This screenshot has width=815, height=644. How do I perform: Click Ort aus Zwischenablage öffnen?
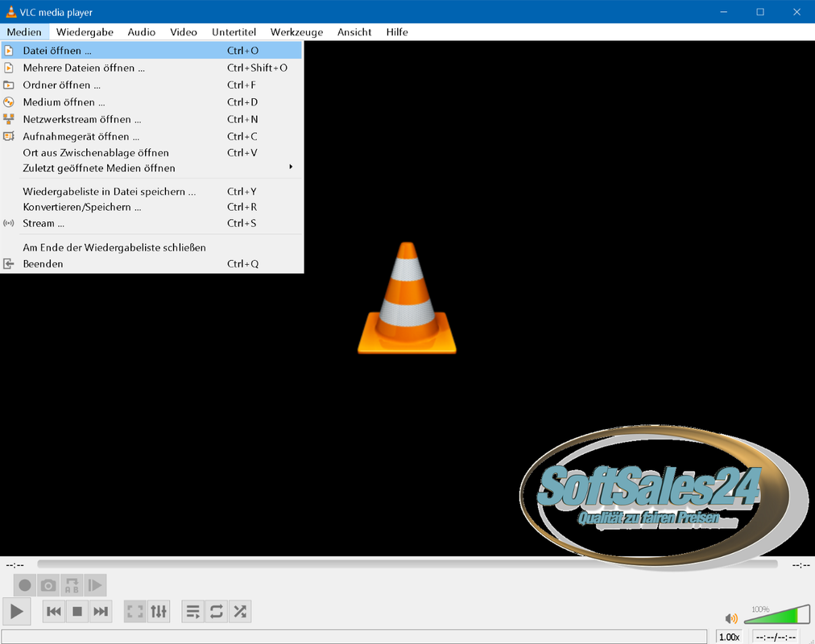(151, 153)
